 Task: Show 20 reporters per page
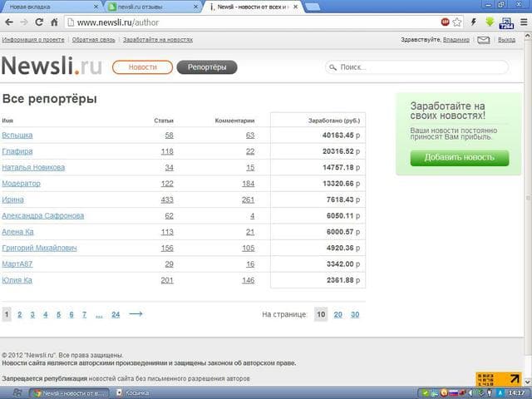tap(338, 314)
